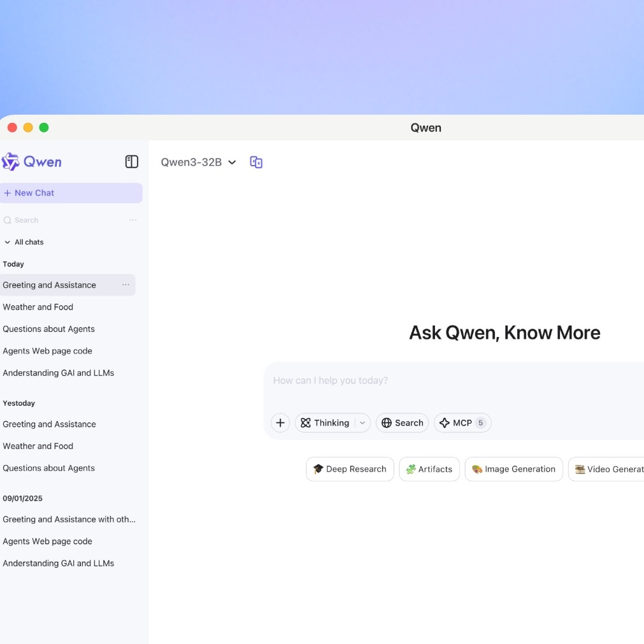Collapse the sidebar using the panel icon

click(131, 161)
